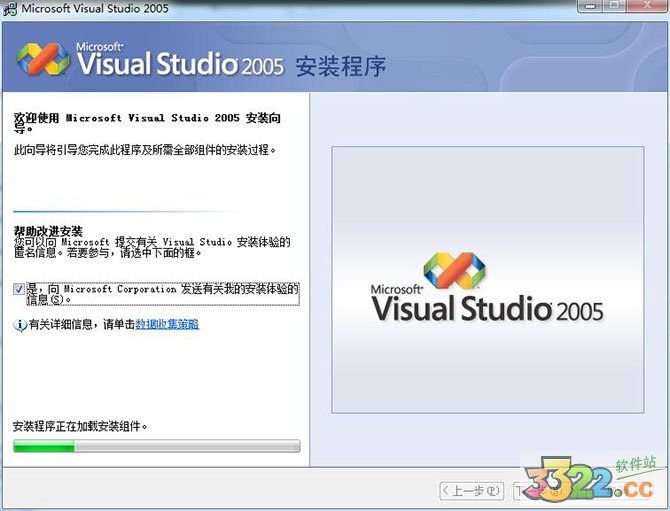
Task: Click the Visual Studio setup title bar icon
Action: pyautogui.click(x=10, y=9)
